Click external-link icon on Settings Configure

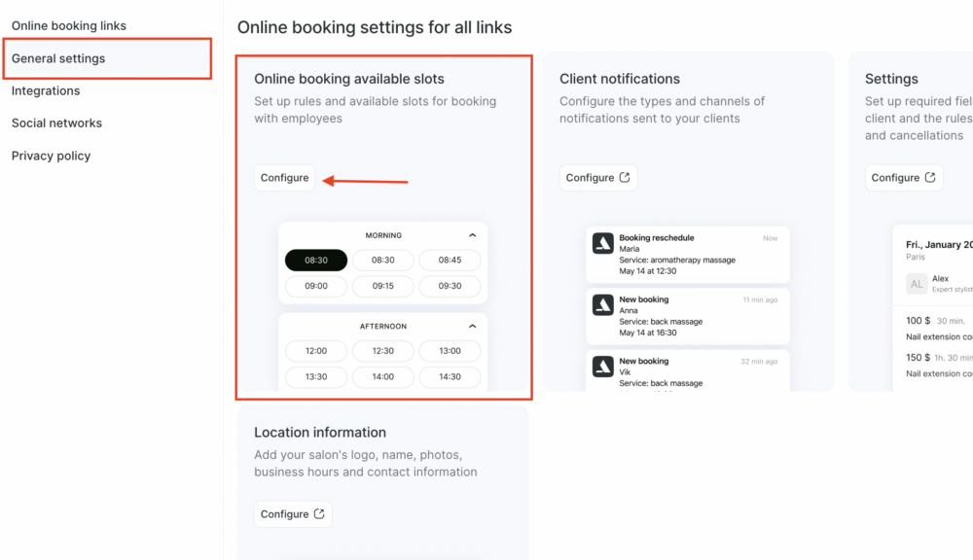pos(929,177)
